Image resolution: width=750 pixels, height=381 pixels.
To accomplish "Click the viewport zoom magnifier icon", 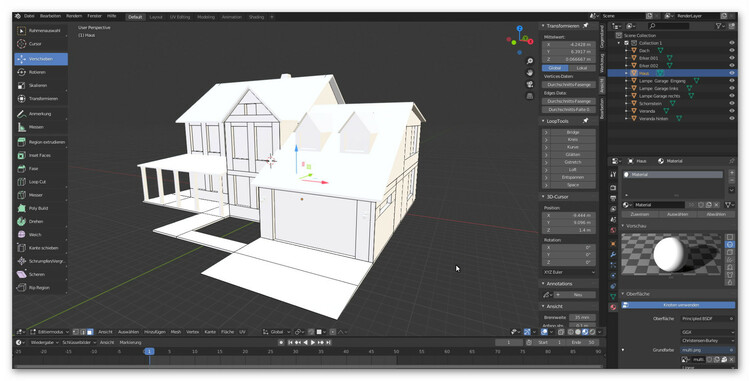I will (529, 61).
